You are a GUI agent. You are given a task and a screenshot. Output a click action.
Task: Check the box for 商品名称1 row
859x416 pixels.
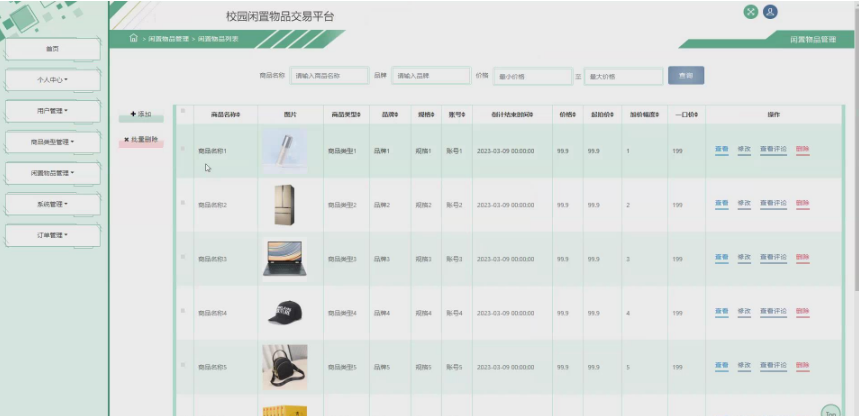pos(183,149)
